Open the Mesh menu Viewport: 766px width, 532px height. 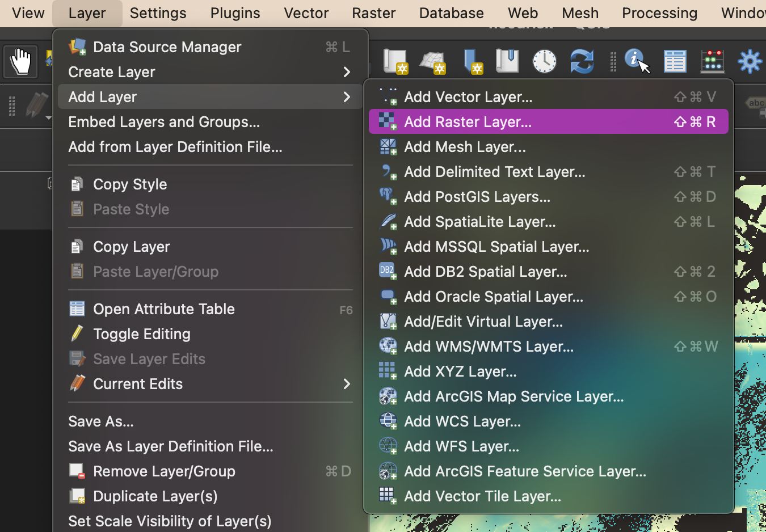580,13
